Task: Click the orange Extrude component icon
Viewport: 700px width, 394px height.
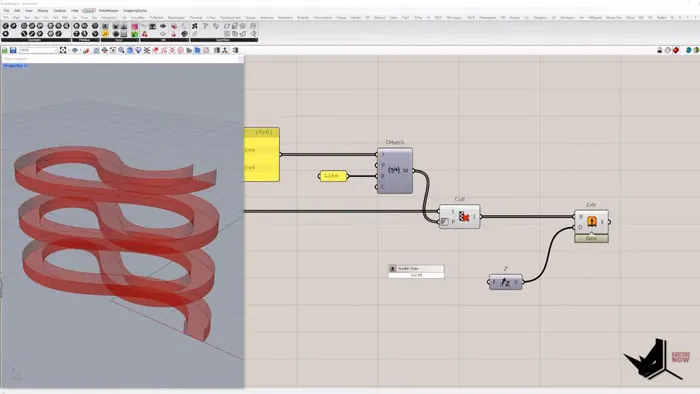Action: point(592,221)
